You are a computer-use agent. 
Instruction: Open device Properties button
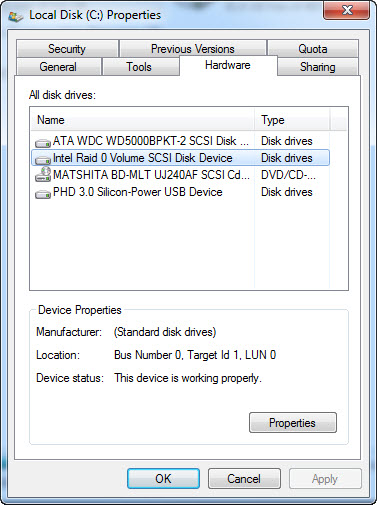pyautogui.click(x=293, y=423)
